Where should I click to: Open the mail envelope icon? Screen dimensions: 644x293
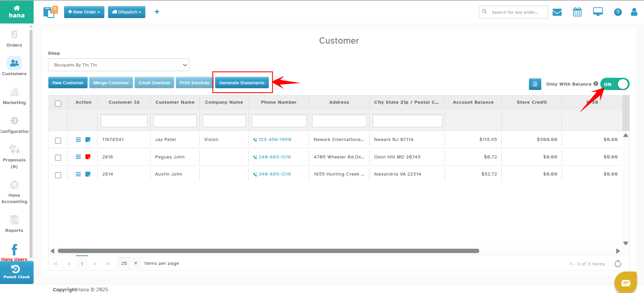click(557, 12)
